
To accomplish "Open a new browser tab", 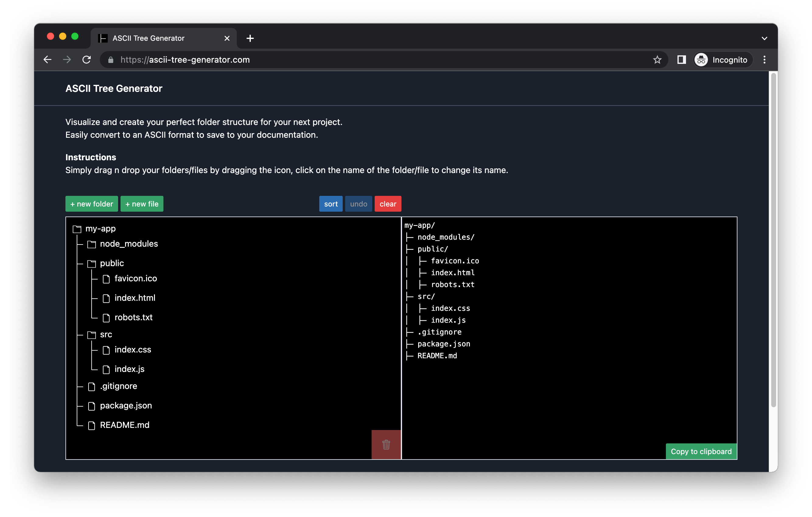I will 250,38.
